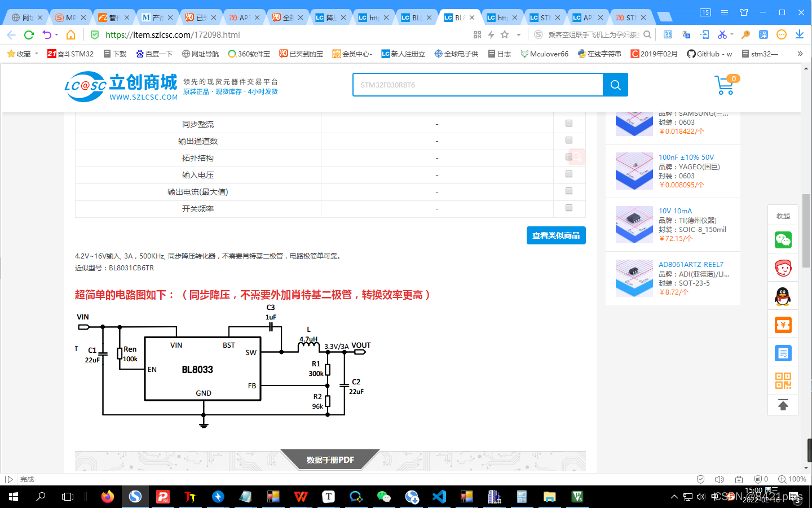Viewport: 812px width, 508px height.
Task: Open online customer service avatar icon
Action: [x=783, y=268]
